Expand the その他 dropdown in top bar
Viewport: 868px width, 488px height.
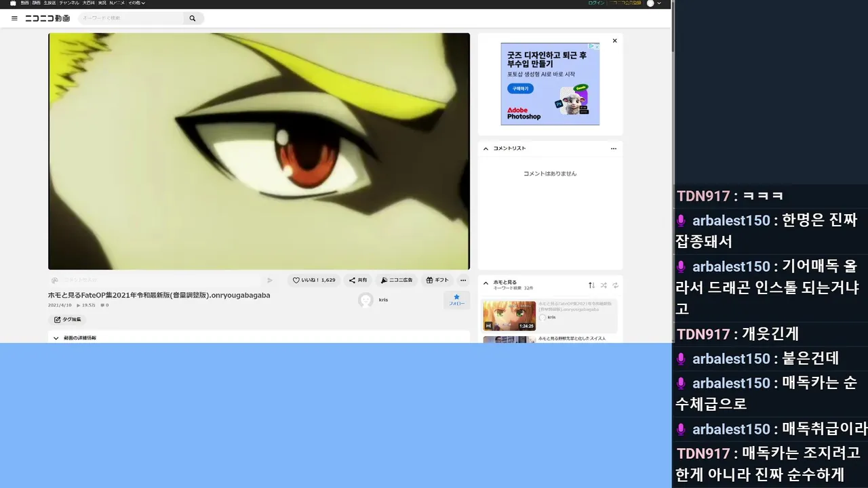point(137,3)
